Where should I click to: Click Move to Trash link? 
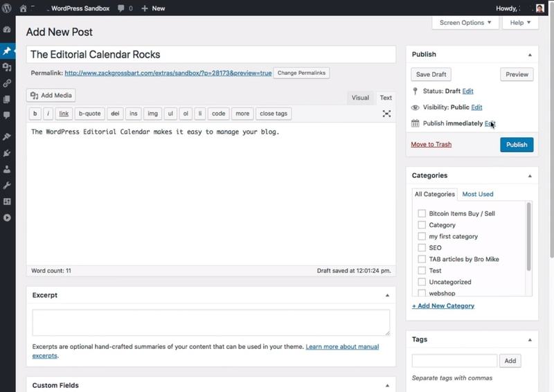click(x=431, y=144)
